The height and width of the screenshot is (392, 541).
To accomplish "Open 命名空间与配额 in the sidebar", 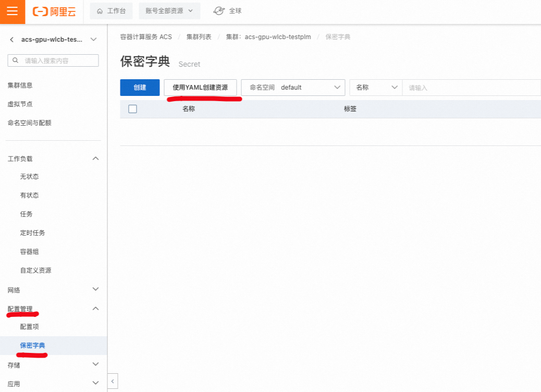I will tap(29, 123).
